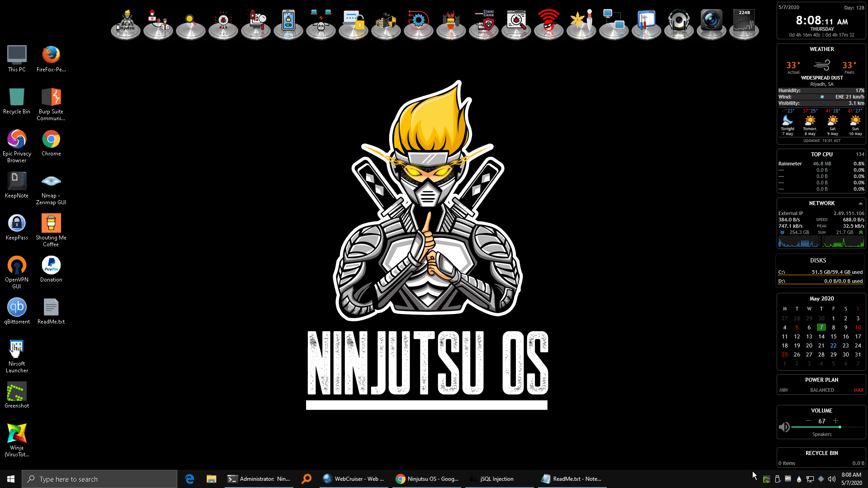The width and height of the screenshot is (868, 488).
Task: Click the plus button to raise volume
Action: tap(836, 420)
